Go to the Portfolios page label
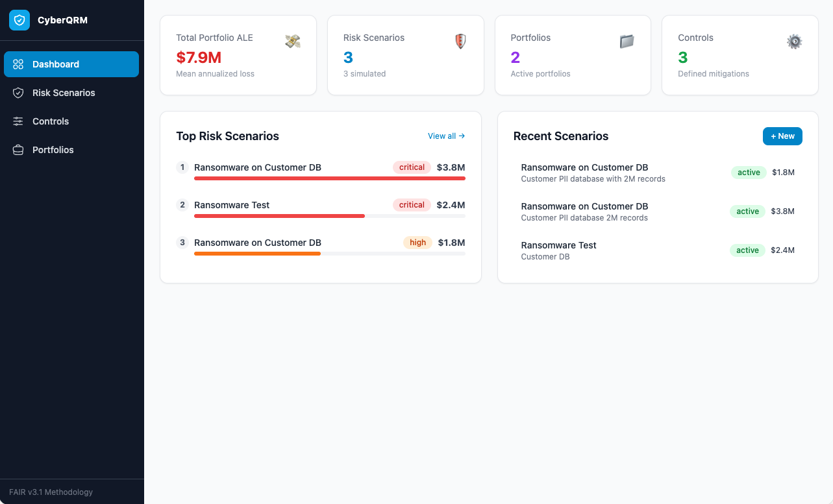The height and width of the screenshot is (504, 833). point(53,150)
